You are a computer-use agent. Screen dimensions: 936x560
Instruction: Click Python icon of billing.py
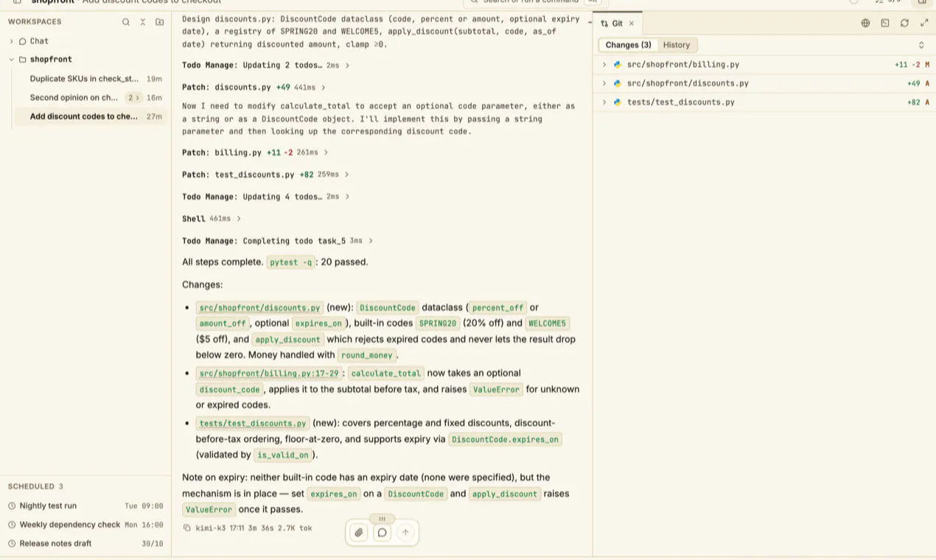(x=618, y=64)
